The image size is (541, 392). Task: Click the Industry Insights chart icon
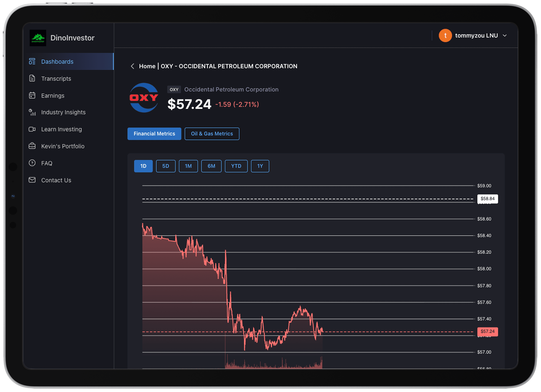click(x=32, y=112)
